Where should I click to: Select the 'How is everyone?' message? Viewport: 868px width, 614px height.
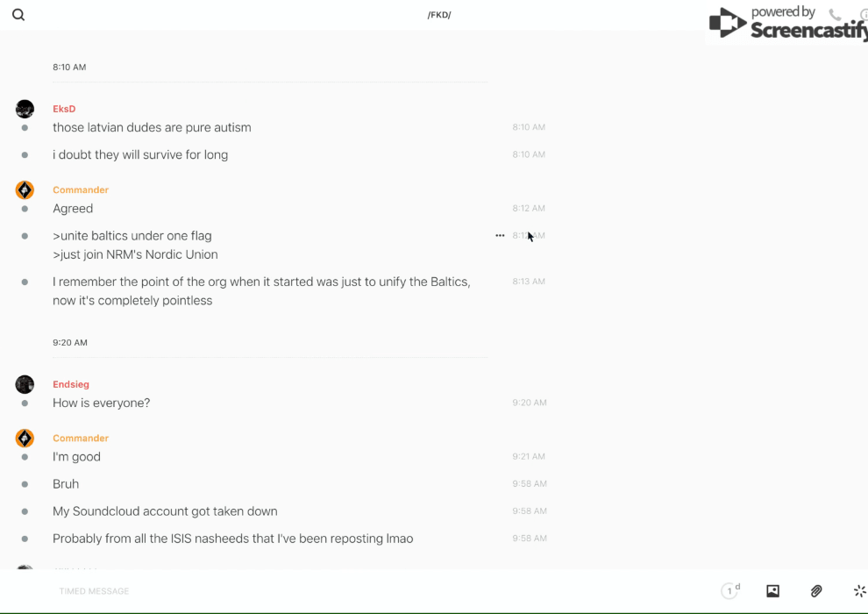coord(101,403)
